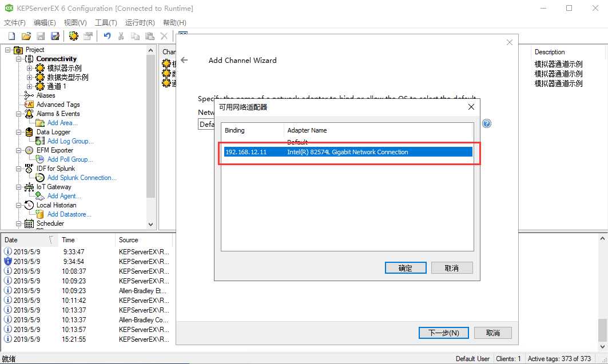Open the 视图(V) menu
The height and width of the screenshot is (364, 608).
click(75, 23)
